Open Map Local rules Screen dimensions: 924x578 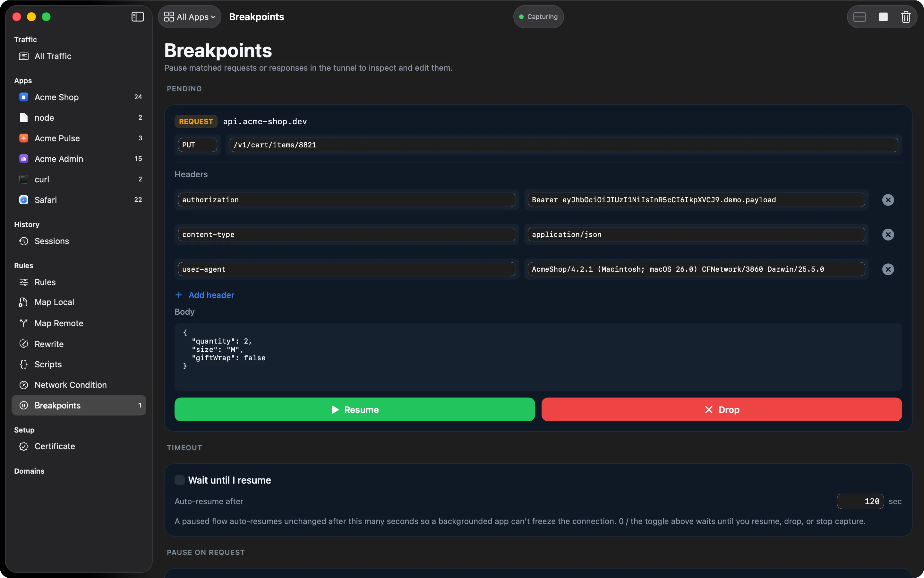[79, 302]
